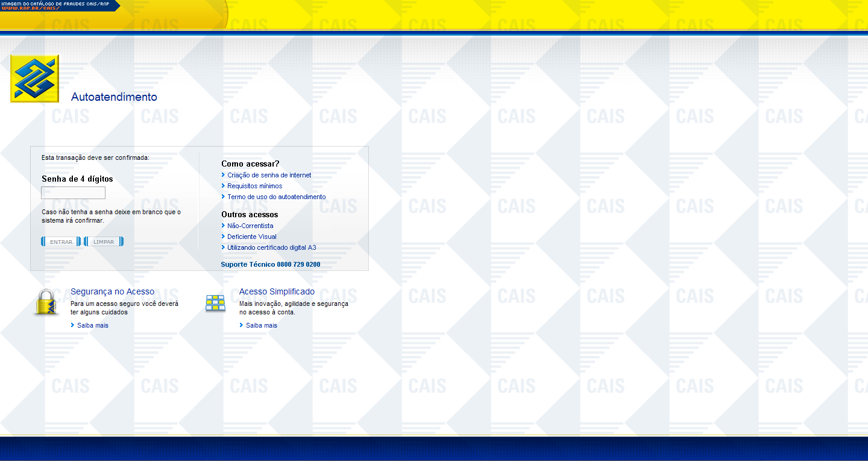
Task: Open the Criação de senha de internet link
Action: pos(269,175)
